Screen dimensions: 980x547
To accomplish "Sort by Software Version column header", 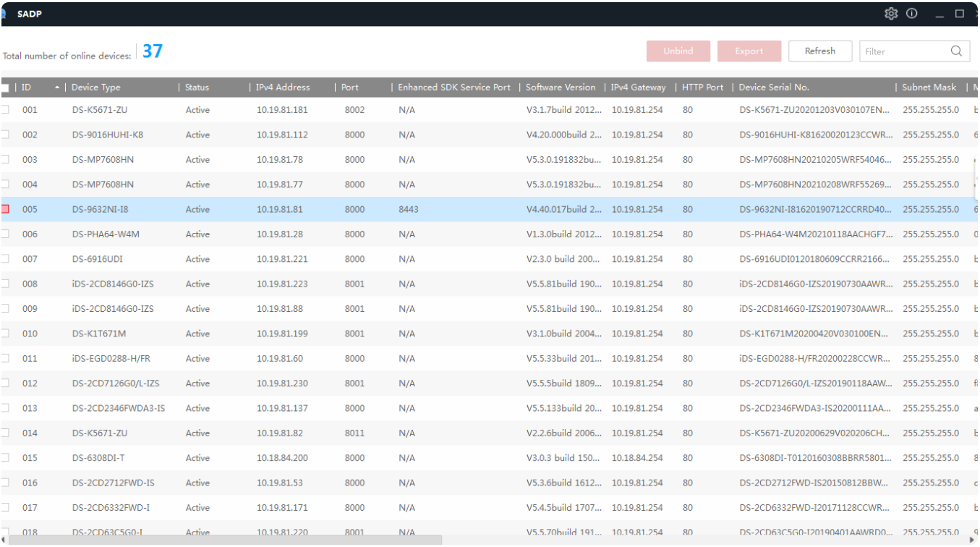I will (x=561, y=88).
